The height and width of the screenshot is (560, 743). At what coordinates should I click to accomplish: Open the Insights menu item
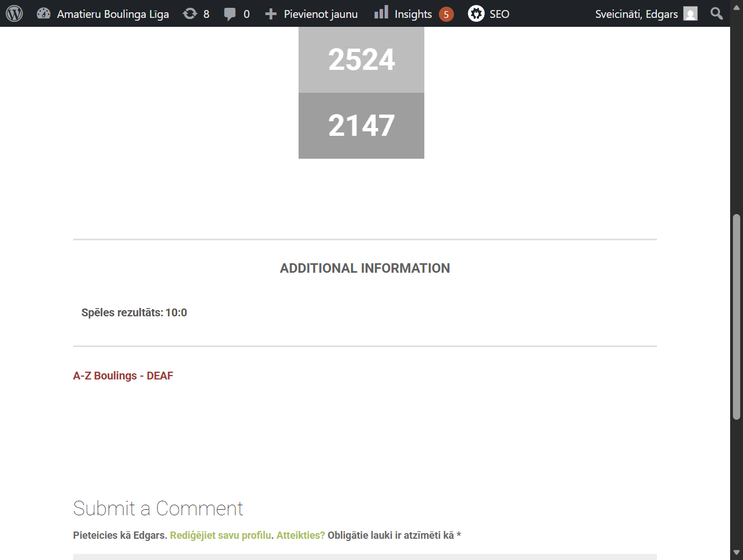point(413,14)
